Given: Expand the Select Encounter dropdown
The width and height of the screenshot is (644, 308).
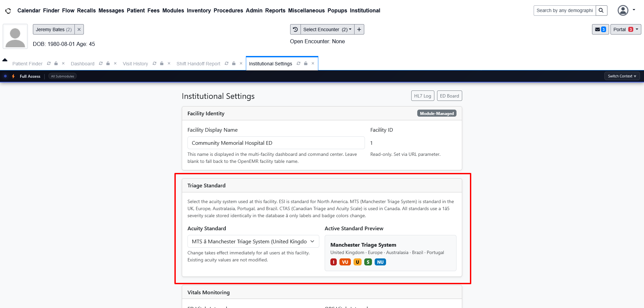Looking at the screenshot, I should (x=327, y=29).
